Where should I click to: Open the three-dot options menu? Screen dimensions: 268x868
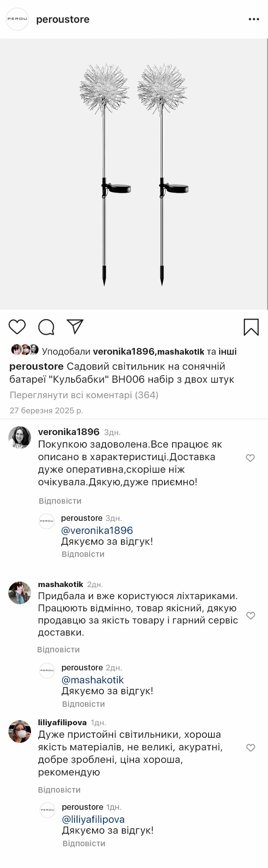click(x=254, y=19)
